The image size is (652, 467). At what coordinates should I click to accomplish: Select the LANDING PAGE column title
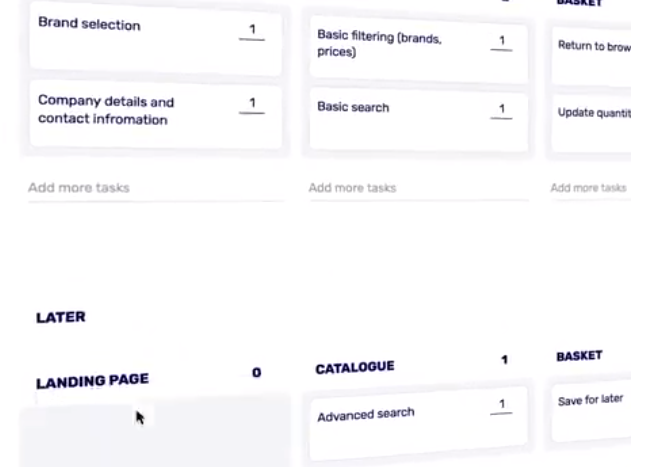pos(92,381)
